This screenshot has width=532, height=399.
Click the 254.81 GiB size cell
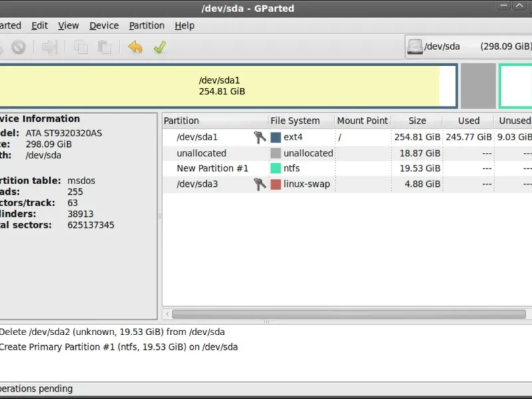[417, 137]
